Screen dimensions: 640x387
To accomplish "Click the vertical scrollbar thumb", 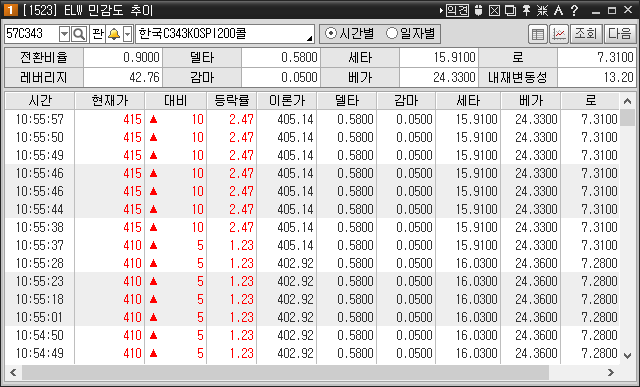I will coord(627,118).
